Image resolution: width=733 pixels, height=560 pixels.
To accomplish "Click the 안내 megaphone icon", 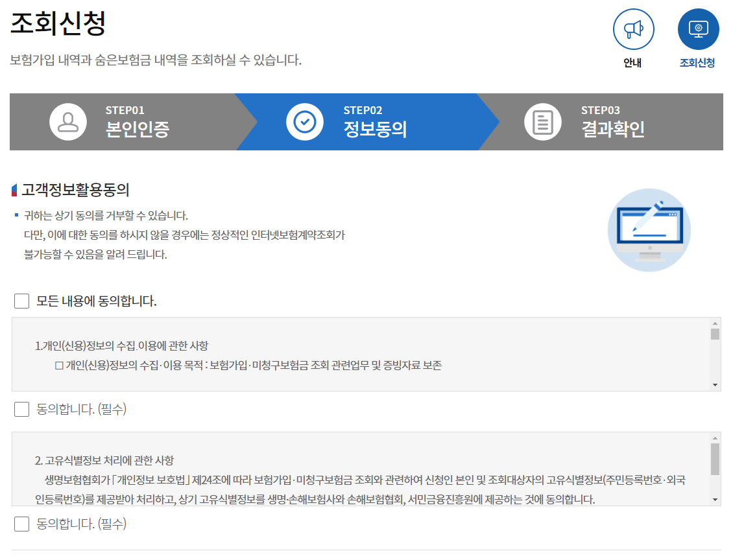I will [633, 29].
